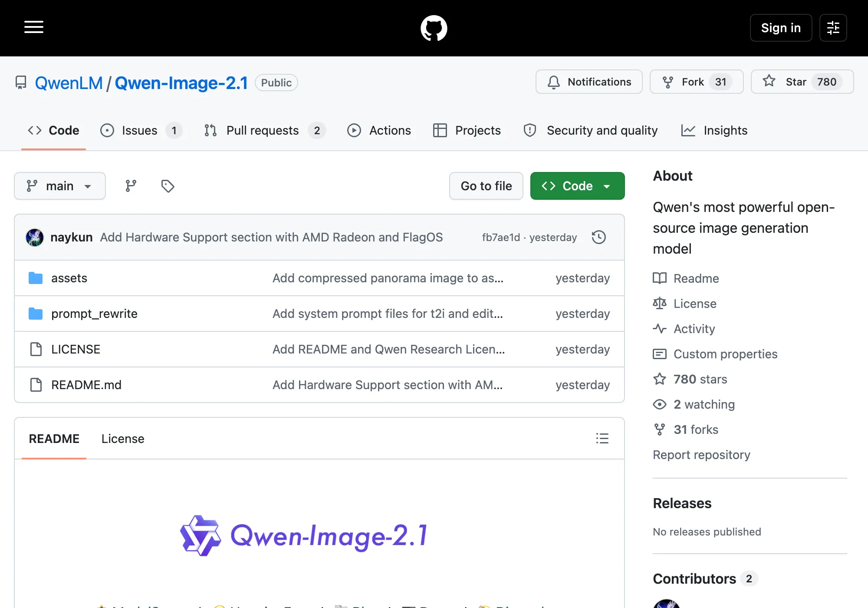Screen dimensions: 868x608
Task: Open the Pull requests tab
Action: [x=265, y=130]
